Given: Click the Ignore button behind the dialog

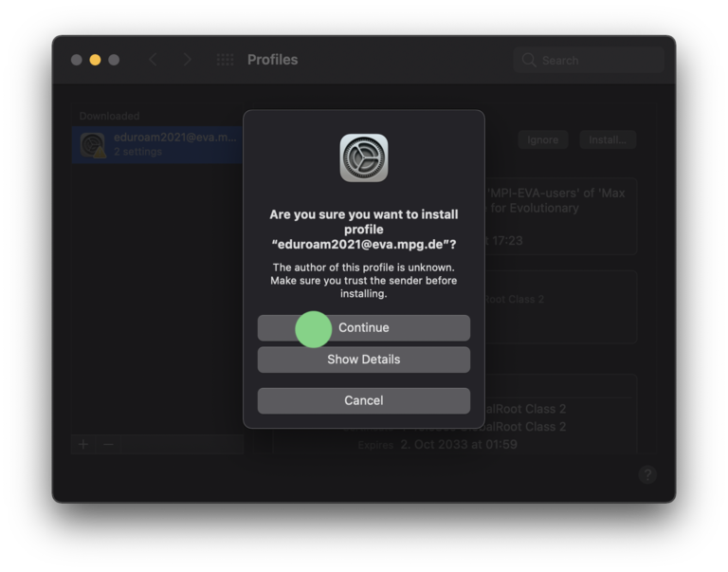Looking at the screenshot, I should point(543,139).
